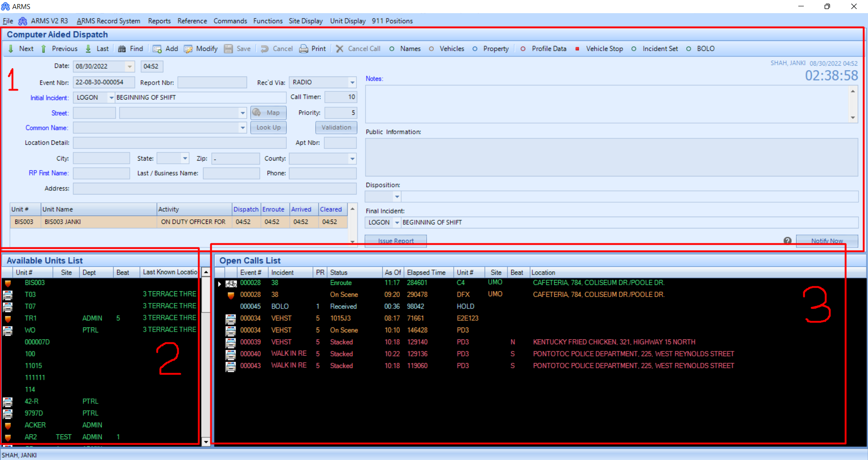Viewport: 868px width, 460px height.
Task: Open the Reports menu
Action: tap(159, 21)
